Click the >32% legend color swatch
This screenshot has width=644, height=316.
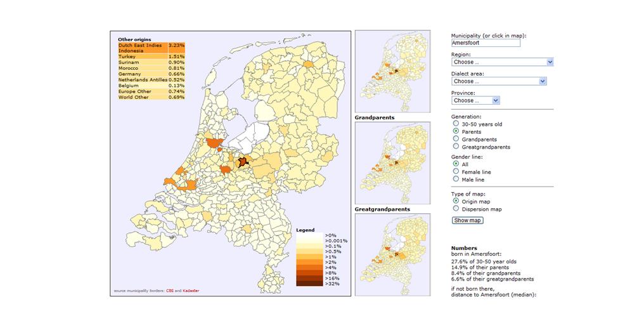coord(309,283)
